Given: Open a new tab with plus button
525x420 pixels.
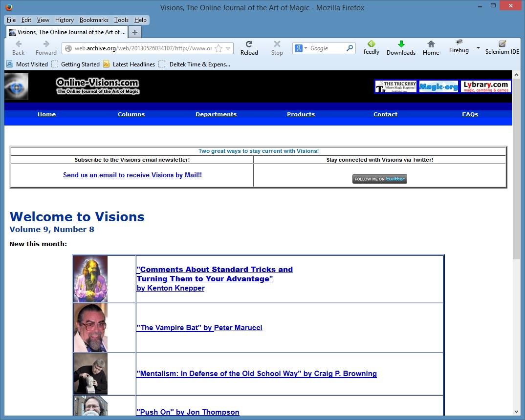Looking at the screenshot, I should [x=135, y=32].
